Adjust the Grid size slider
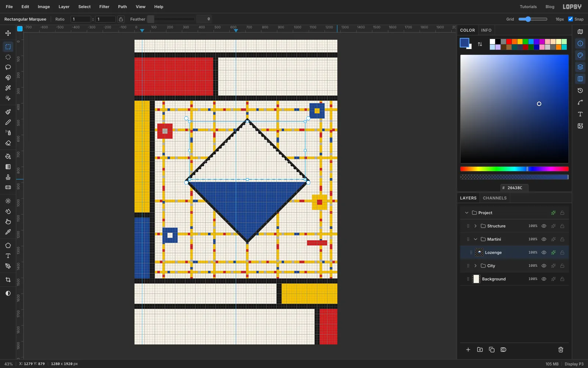Screen dimensions: 588x368 coord(533,19)
